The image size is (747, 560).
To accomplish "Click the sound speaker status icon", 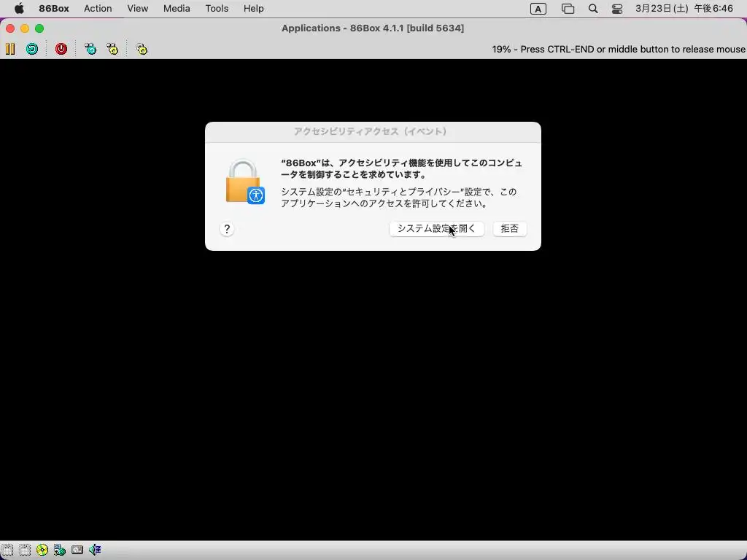I will point(95,550).
